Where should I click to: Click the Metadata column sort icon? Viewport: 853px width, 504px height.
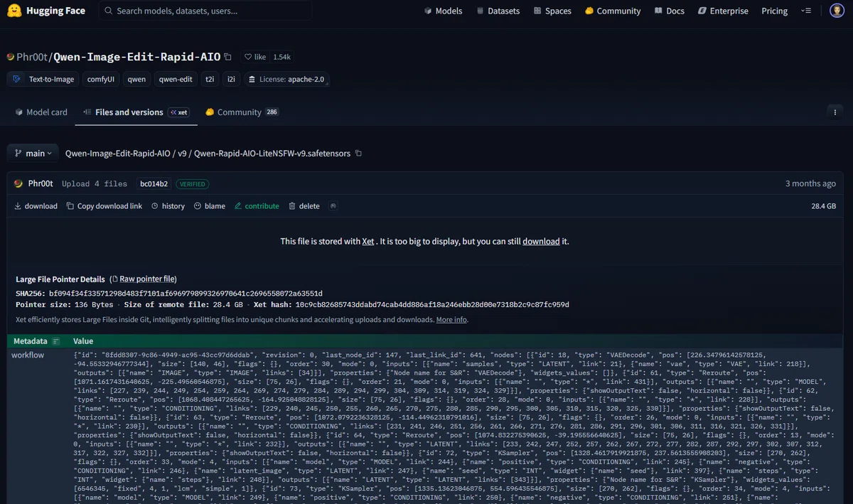pyautogui.click(x=56, y=341)
